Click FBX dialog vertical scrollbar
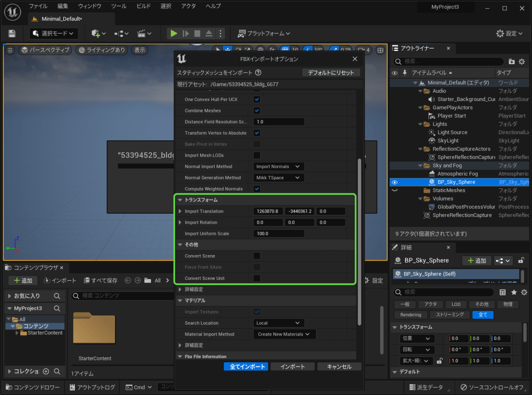Image resolution: width=532 pixels, height=395 pixels. [359, 241]
